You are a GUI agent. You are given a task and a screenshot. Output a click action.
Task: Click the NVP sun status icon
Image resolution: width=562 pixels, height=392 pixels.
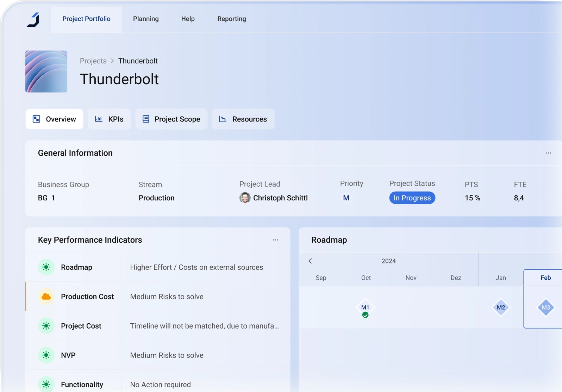(46, 355)
